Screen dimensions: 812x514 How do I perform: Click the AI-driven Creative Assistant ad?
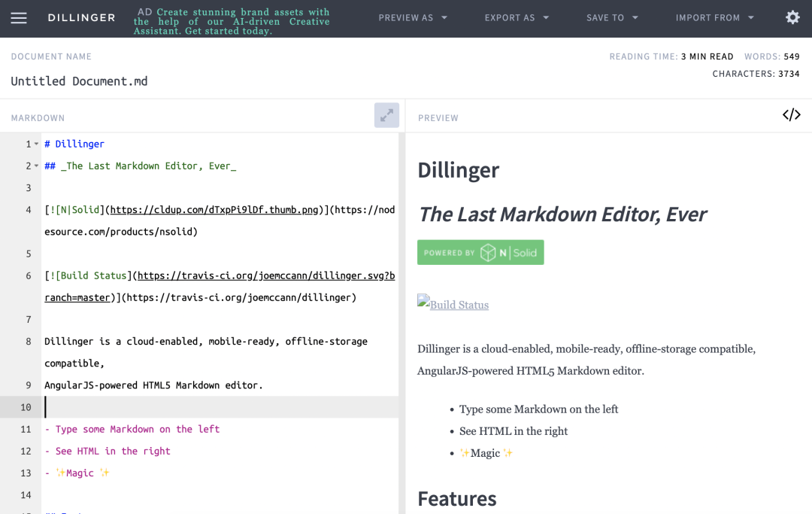[x=232, y=21]
